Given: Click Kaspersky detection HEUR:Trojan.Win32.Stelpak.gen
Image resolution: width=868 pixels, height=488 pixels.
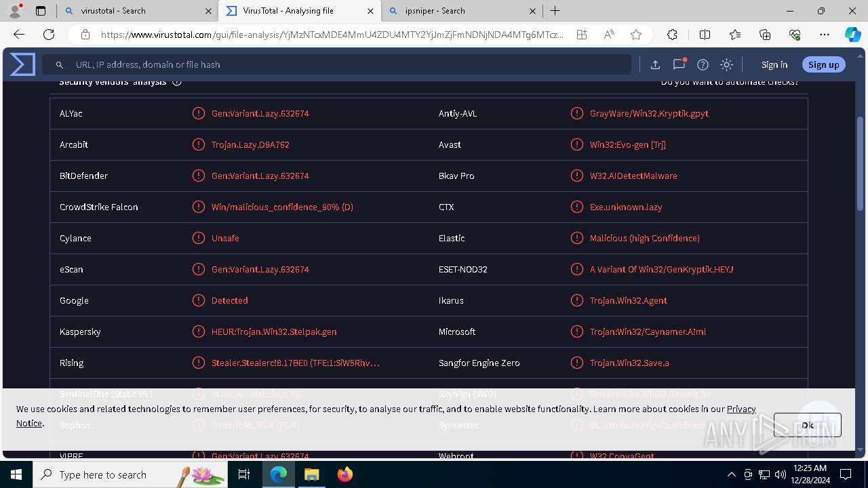Looking at the screenshot, I should pyautogui.click(x=274, y=331).
